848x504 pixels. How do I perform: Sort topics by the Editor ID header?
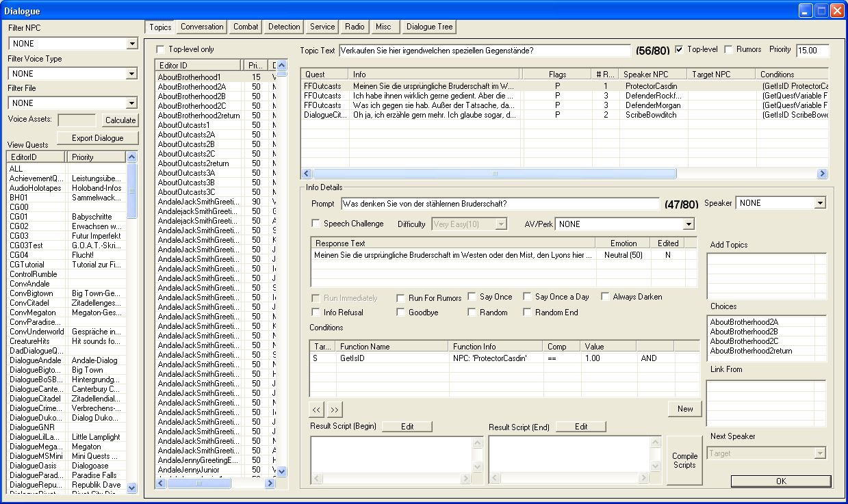pos(198,65)
